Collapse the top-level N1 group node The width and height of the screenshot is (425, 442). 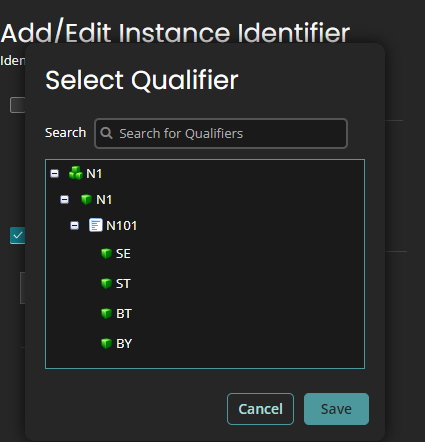[x=55, y=173]
